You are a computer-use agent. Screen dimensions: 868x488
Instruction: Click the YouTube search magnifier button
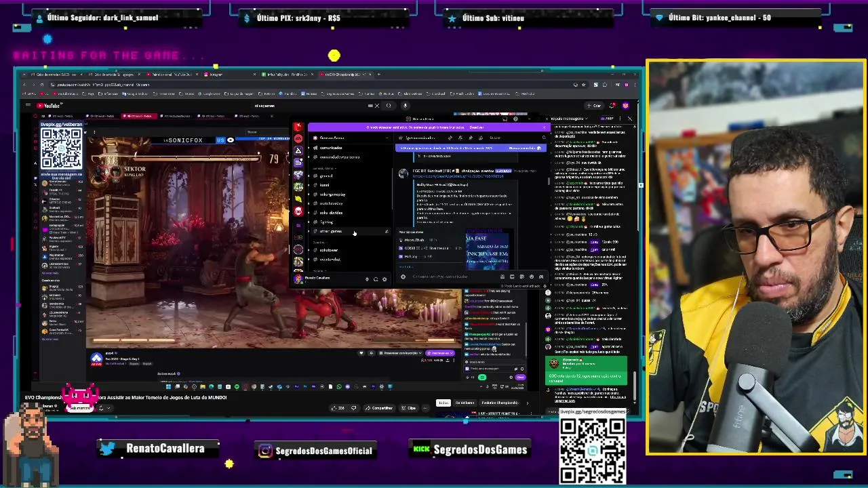pos(389,106)
